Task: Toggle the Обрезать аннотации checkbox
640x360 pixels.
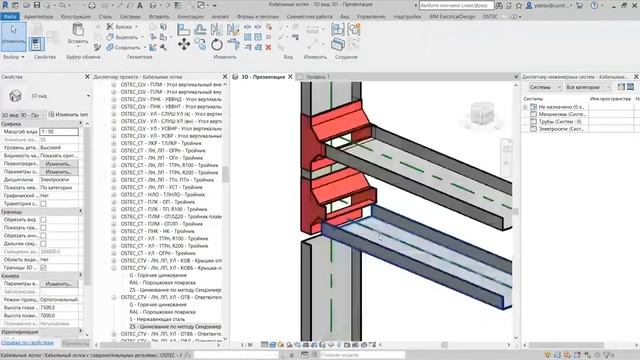Action: [x=43, y=236]
